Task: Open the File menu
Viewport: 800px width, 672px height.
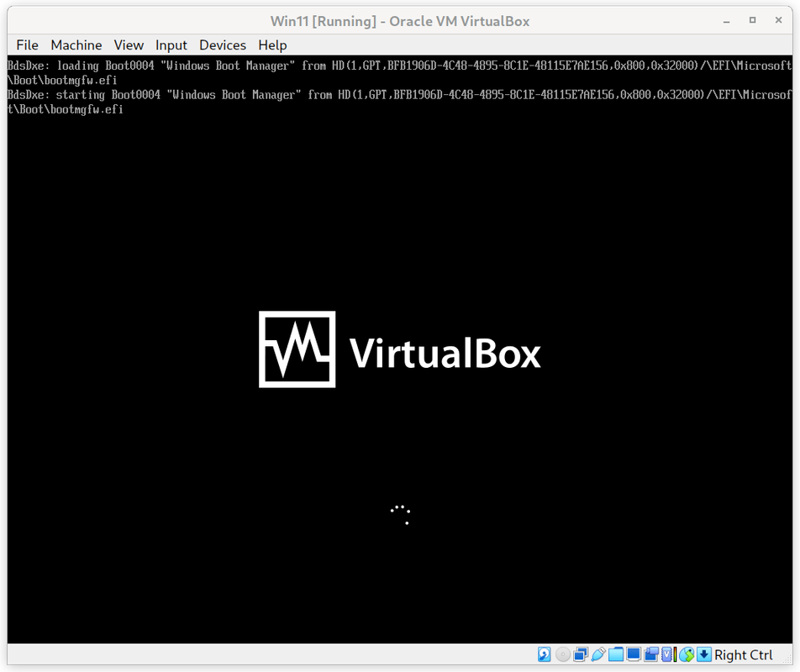Action: coord(27,45)
